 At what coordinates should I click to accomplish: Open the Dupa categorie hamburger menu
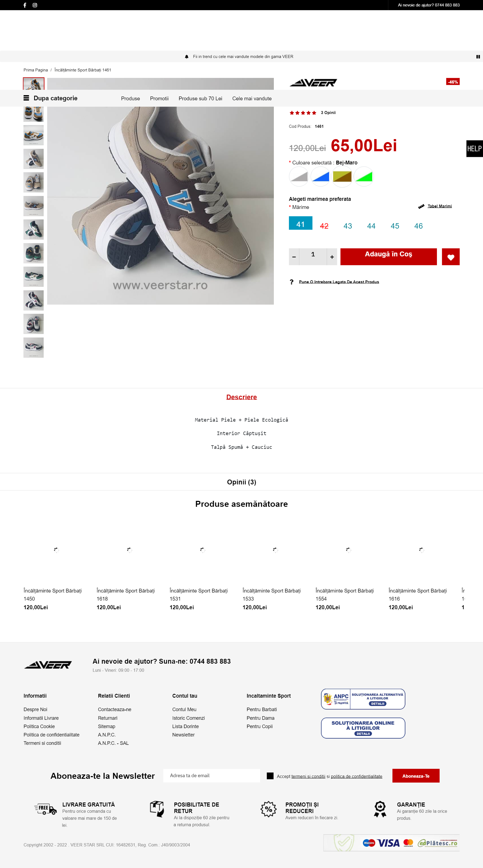[26, 98]
